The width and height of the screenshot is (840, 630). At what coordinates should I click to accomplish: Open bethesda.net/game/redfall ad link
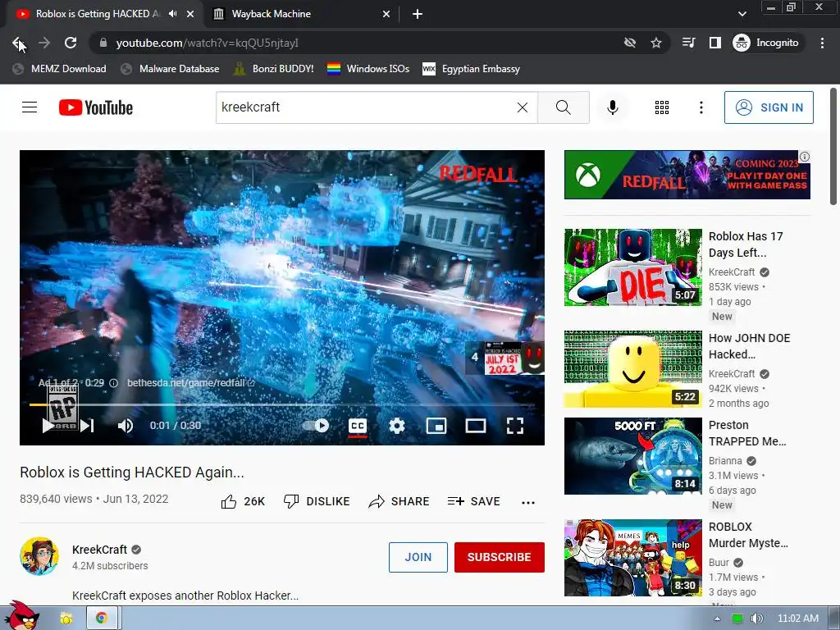(x=190, y=382)
